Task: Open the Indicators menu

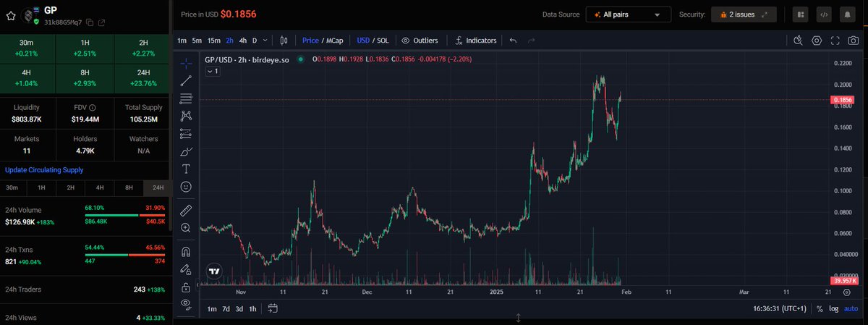Action: pyautogui.click(x=476, y=41)
